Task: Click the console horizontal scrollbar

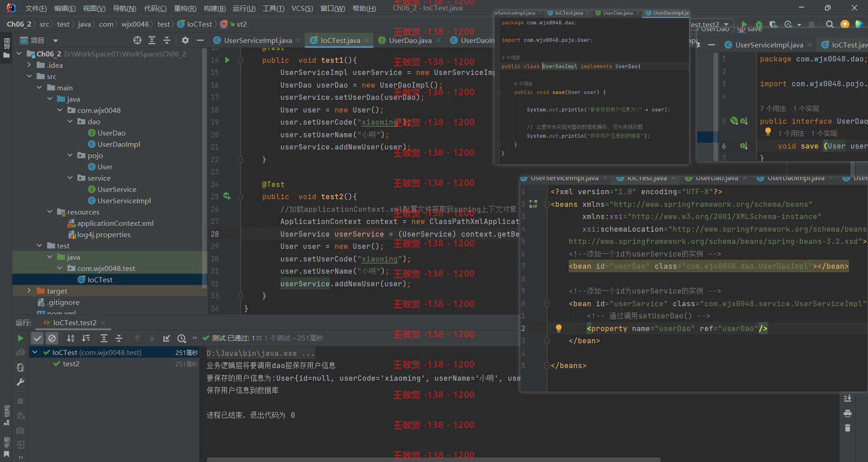Action: coord(434,460)
